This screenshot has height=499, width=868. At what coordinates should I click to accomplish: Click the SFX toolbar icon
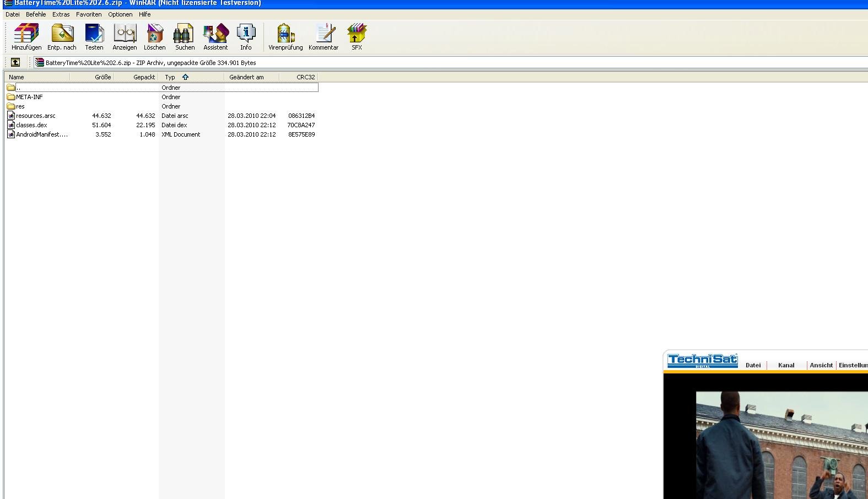click(357, 34)
